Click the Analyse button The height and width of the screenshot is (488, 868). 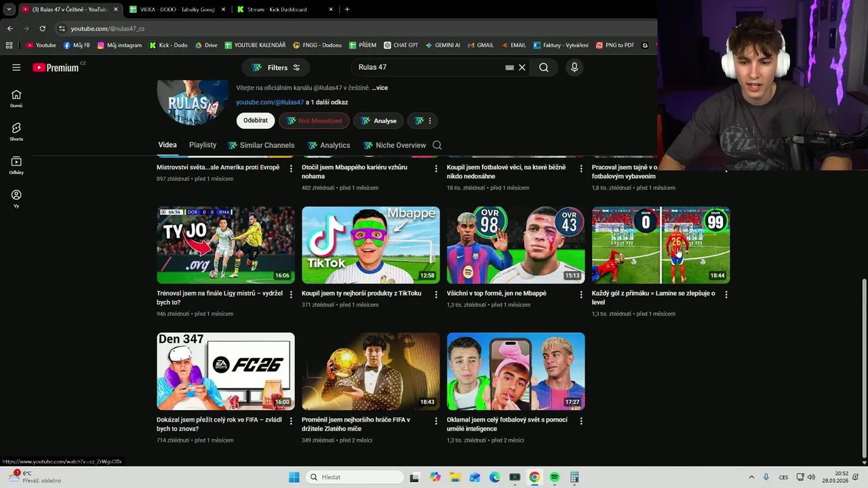coord(378,121)
